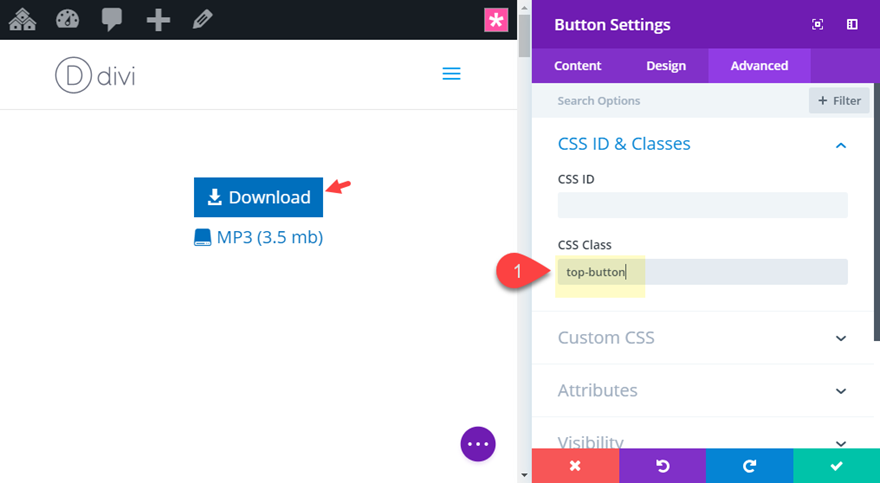The image size is (880, 483).
Task: Open the theme customizer palette icon
Action: click(67, 19)
